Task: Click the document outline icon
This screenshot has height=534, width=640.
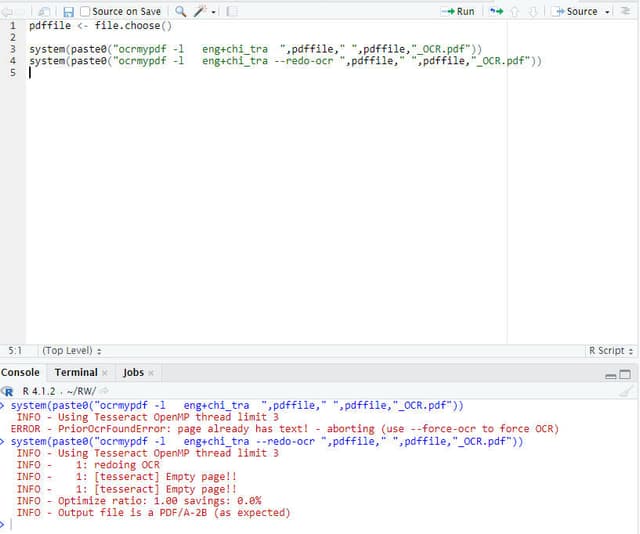Action: [x=627, y=11]
